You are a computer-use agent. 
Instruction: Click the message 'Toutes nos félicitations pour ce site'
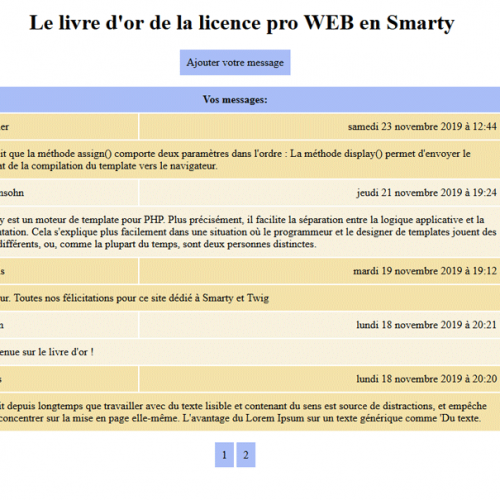pyautogui.click(x=134, y=298)
